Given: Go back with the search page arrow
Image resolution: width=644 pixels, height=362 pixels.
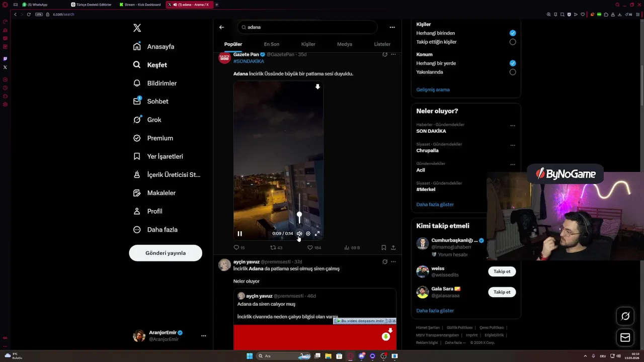Looking at the screenshot, I should [221, 27].
